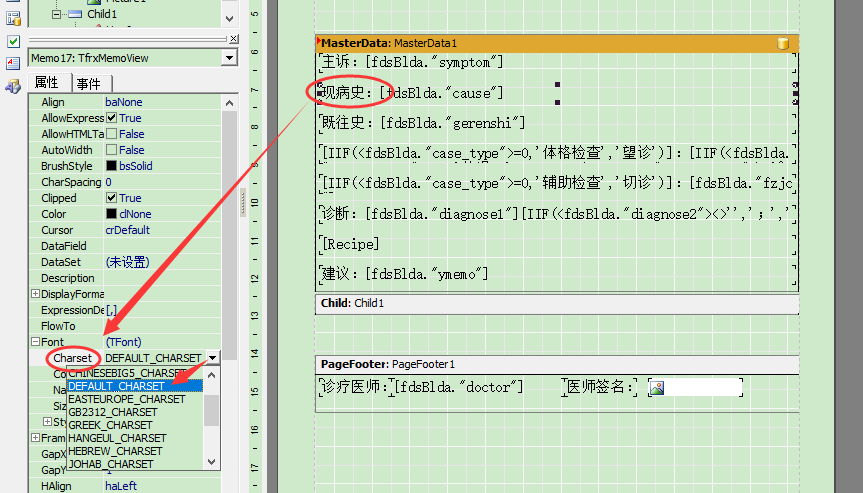Screen dimensions: 863x493
Task: Select the 诊疗医师: label memo
Action: pyautogui.click(x=356, y=387)
